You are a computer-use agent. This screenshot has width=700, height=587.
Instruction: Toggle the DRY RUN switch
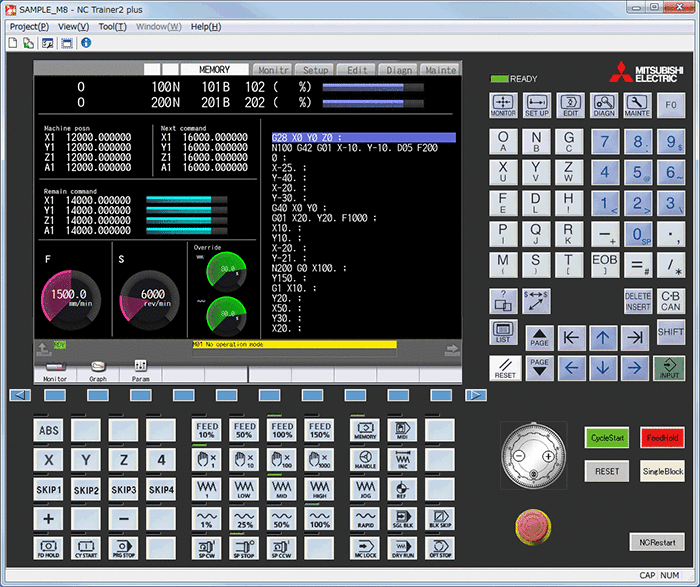[x=402, y=548]
